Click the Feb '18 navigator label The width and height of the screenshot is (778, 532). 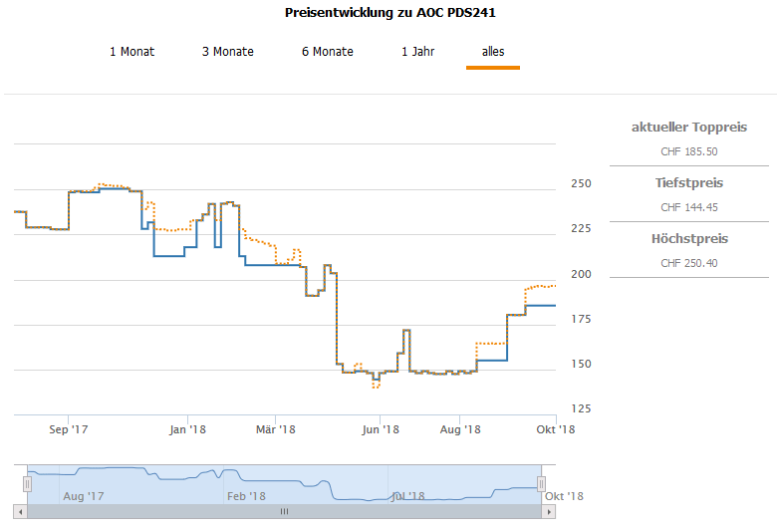pyautogui.click(x=245, y=496)
